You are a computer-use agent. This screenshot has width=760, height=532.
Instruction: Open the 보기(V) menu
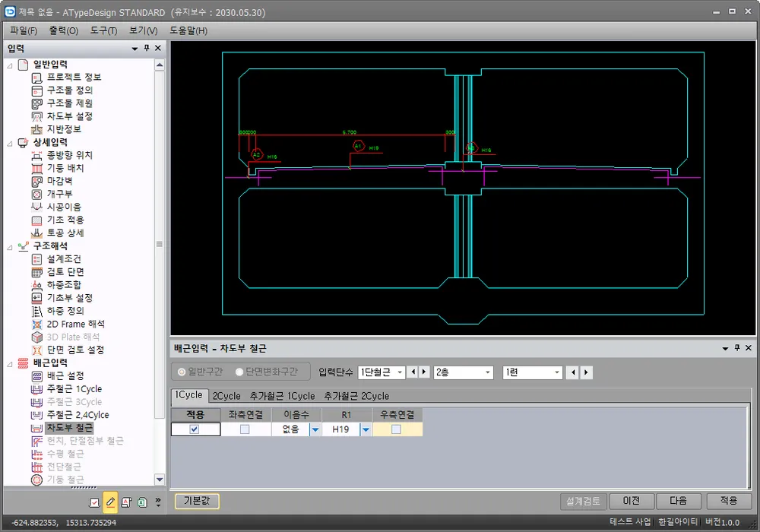144,30
